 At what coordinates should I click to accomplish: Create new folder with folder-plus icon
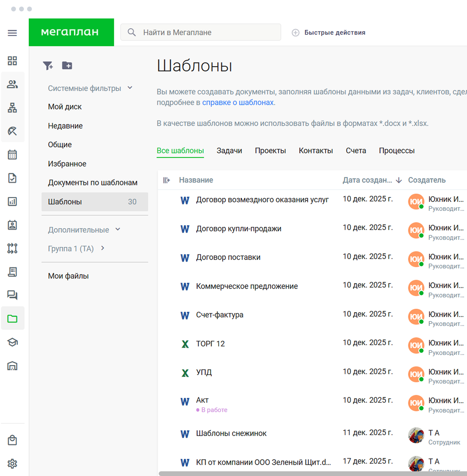pyautogui.click(x=67, y=65)
